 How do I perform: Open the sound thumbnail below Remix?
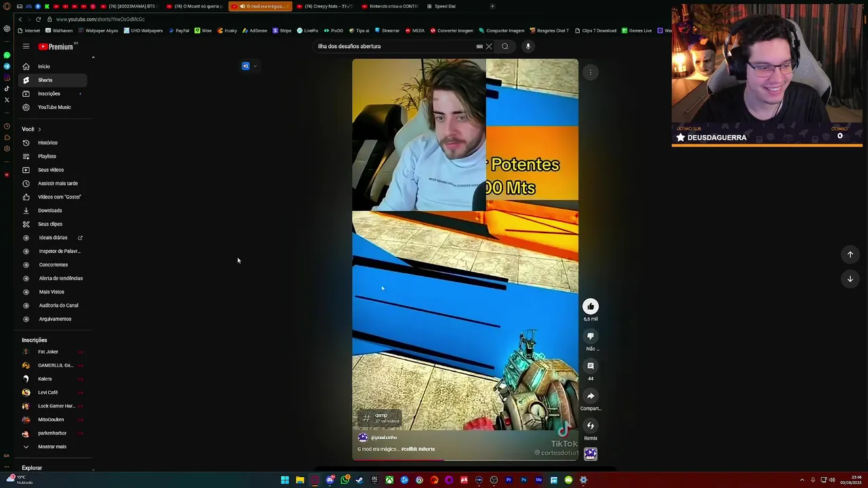591,454
